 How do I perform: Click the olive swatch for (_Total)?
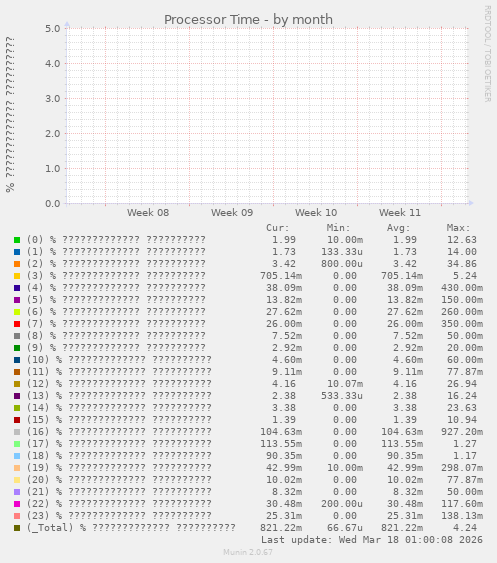click(17, 528)
